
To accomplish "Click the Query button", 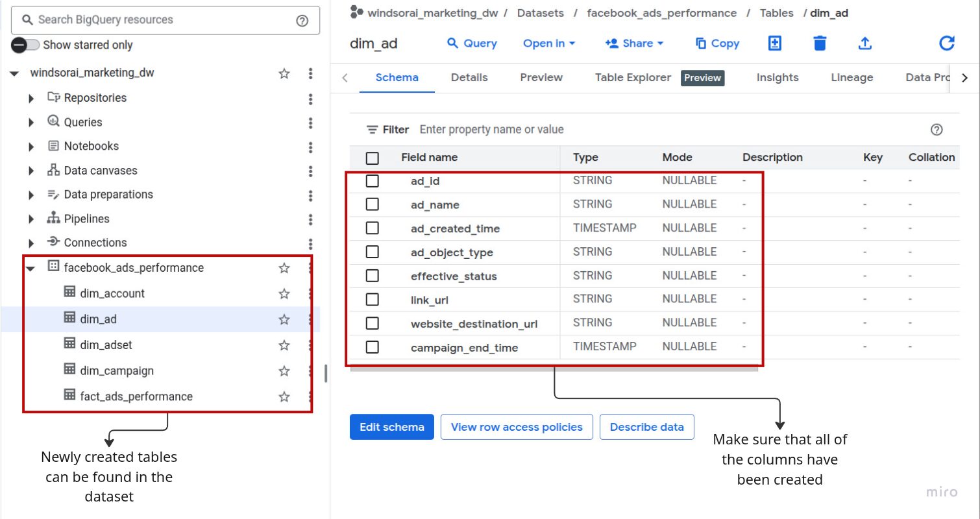I will tap(472, 43).
